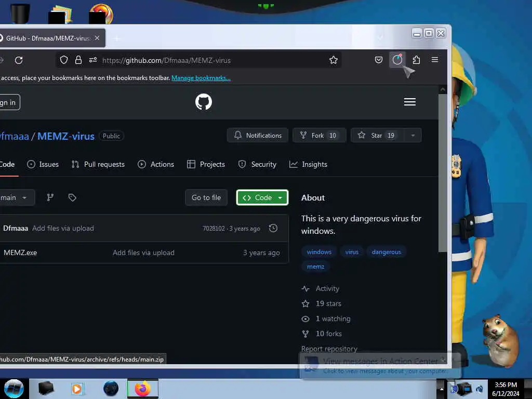Click the page vertical scrollbar thumb
Screen dimensions: 532x399
[x=443, y=173]
